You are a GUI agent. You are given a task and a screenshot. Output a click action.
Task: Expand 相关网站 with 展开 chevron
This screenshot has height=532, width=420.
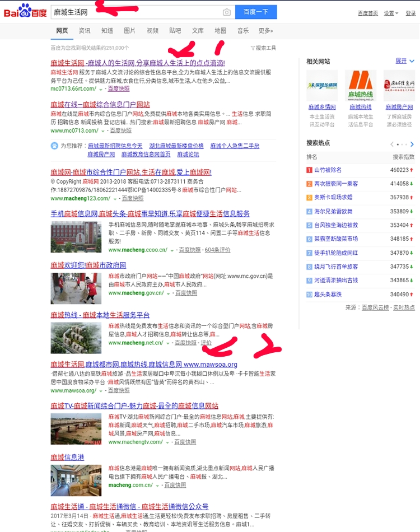[405, 61]
